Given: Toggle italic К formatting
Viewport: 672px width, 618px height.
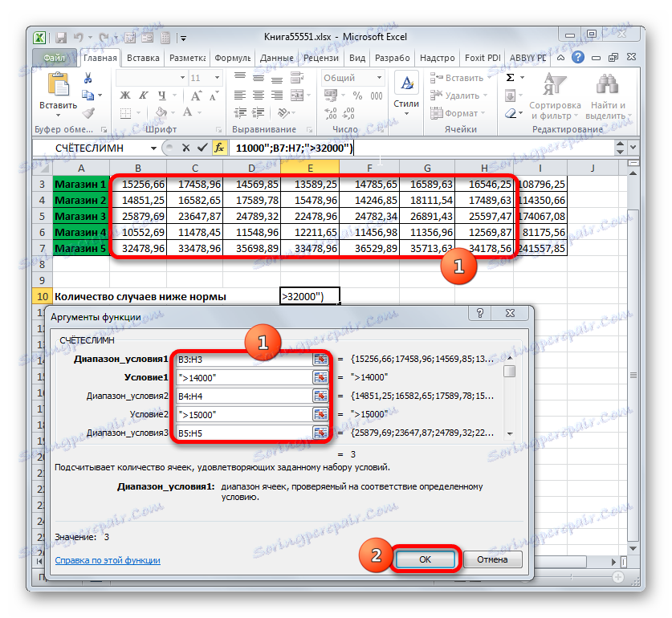Looking at the screenshot, I should click(143, 96).
